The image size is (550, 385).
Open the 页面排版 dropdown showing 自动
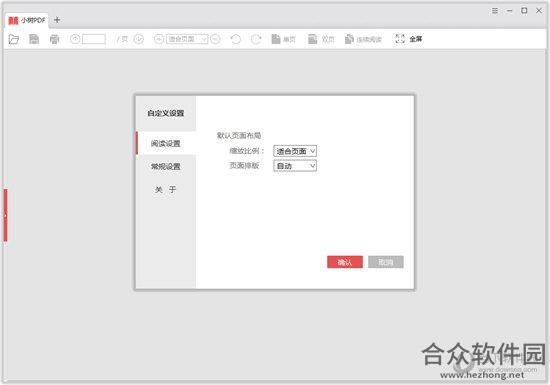tap(295, 166)
